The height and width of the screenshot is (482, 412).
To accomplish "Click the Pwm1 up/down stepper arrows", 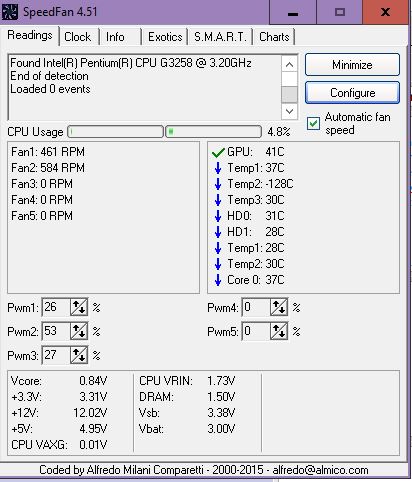I will tap(79, 307).
